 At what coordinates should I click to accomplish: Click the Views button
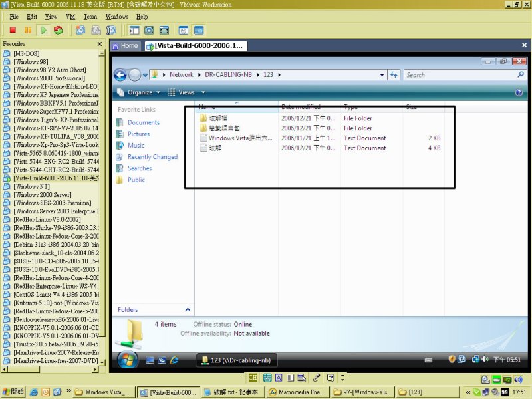(x=182, y=92)
